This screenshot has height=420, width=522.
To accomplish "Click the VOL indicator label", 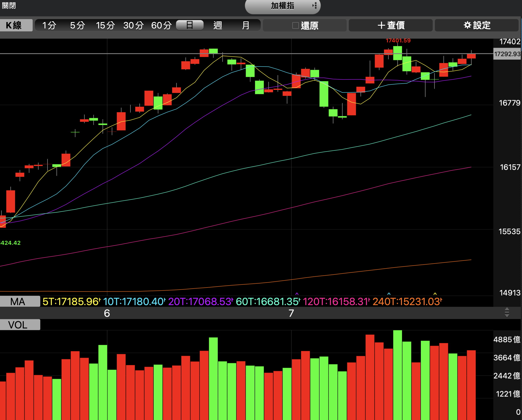I will point(20,325).
